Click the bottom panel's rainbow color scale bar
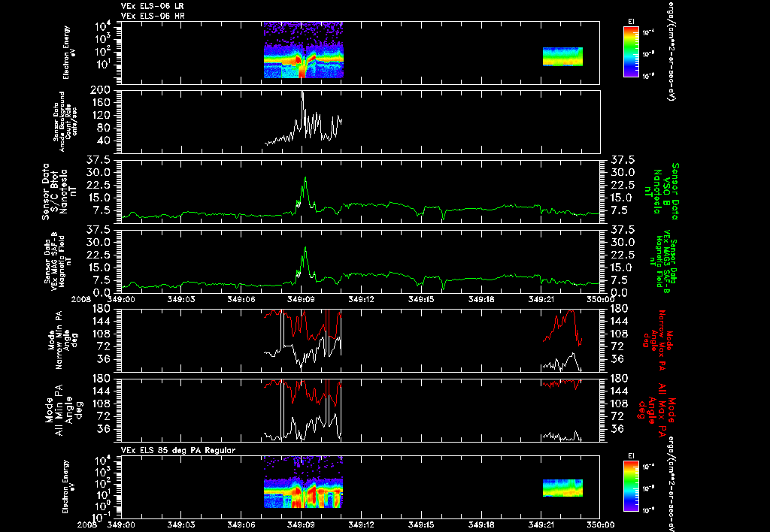 point(631,486)
